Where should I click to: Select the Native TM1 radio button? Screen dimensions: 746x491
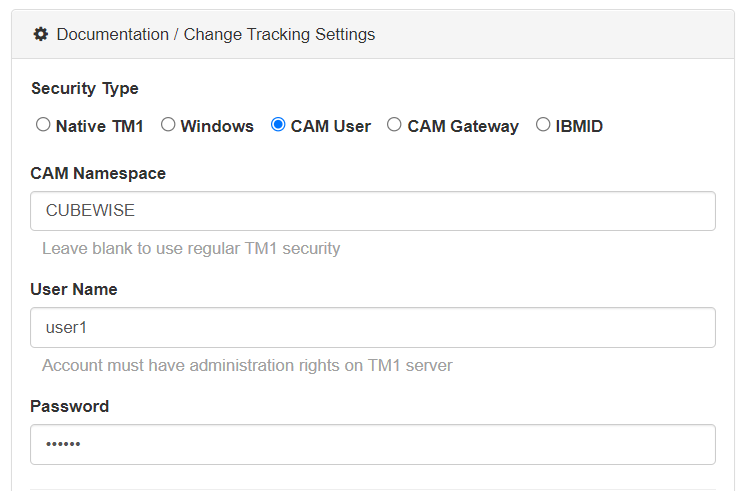click(43, 125)
